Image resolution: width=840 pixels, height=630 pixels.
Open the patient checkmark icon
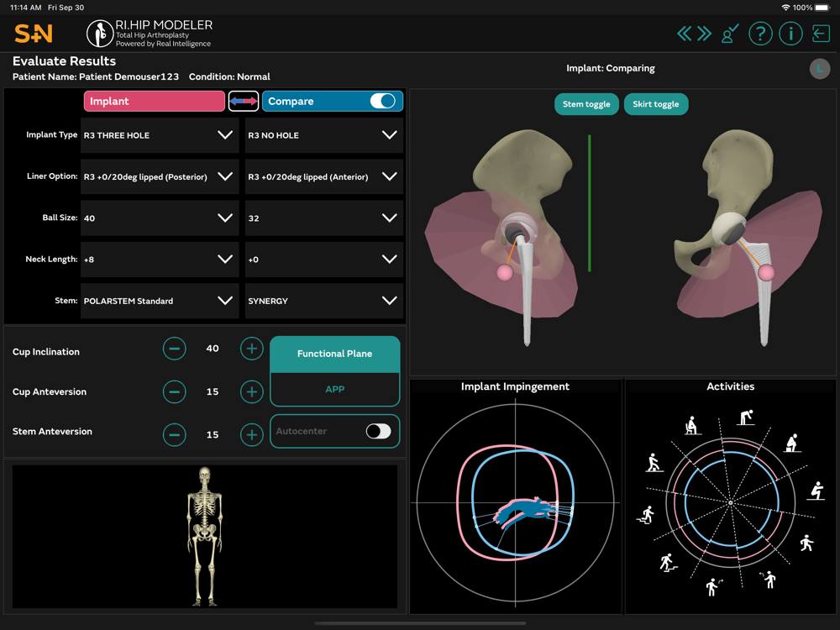730,34
